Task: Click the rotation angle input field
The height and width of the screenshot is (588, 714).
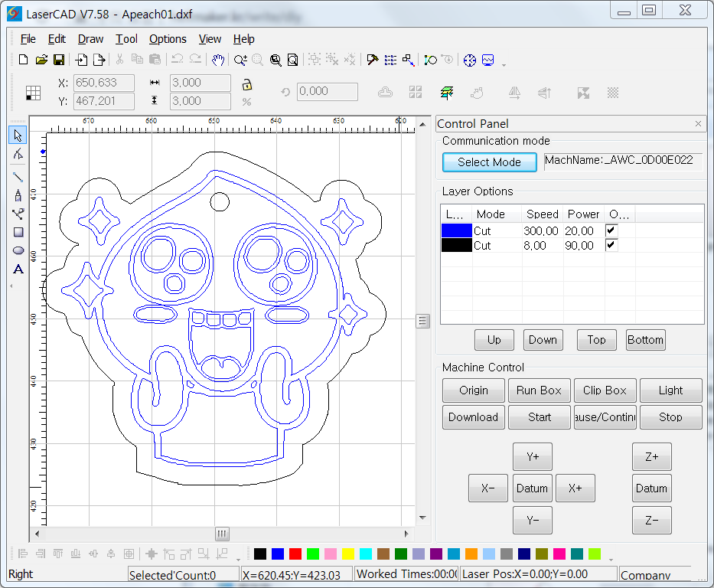Action: [328, 92]
